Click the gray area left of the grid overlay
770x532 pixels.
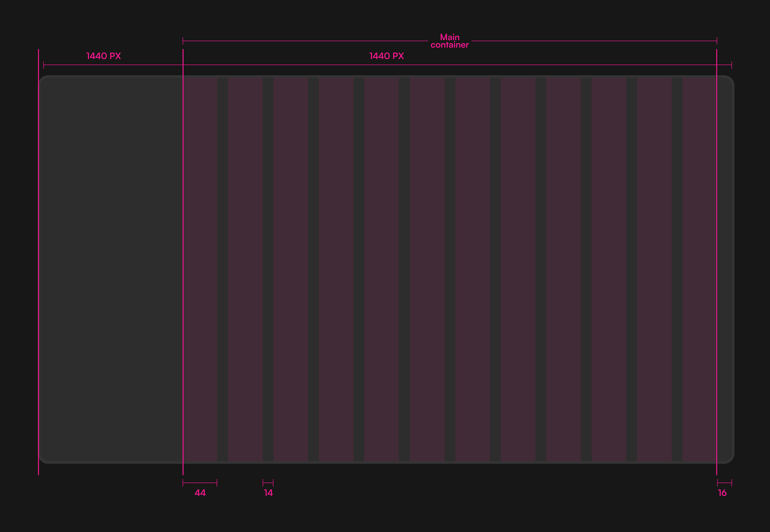click(110, 267)
